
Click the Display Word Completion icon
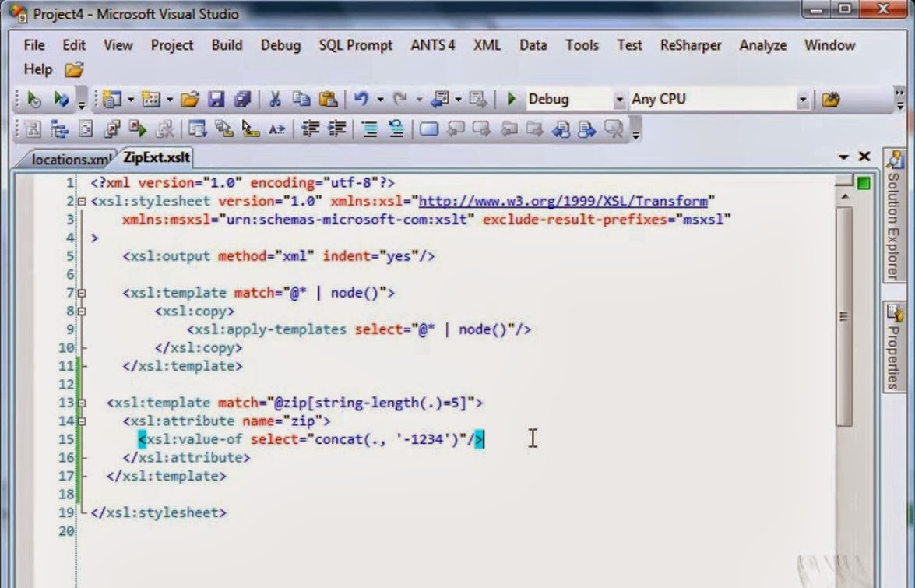coord(276,129)
